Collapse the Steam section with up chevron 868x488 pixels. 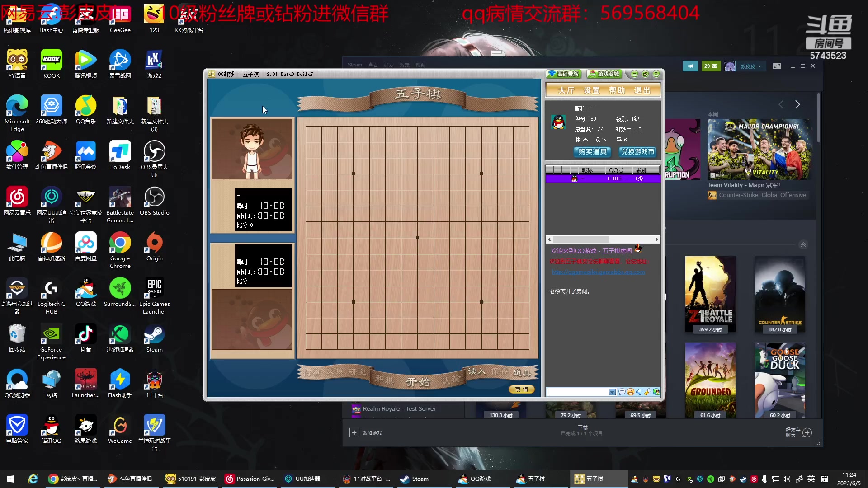(803, 245)
